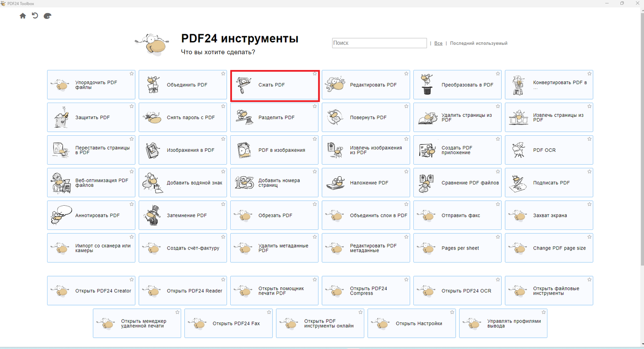Click the Защитить PDF safe icon
644x349 pixels.
61,118
